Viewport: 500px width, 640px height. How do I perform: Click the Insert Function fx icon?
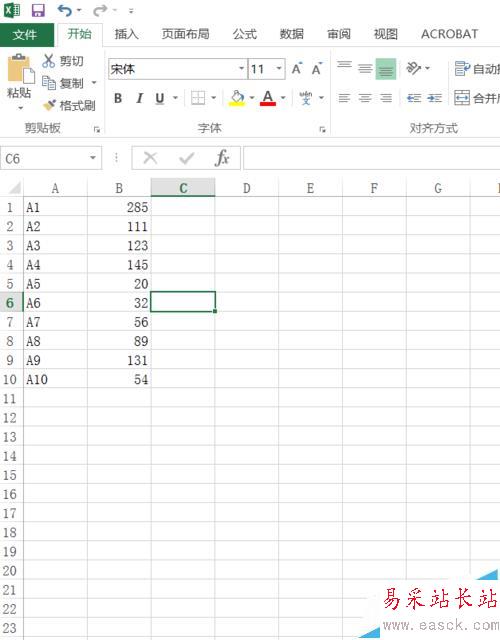[x=222, y=158]
